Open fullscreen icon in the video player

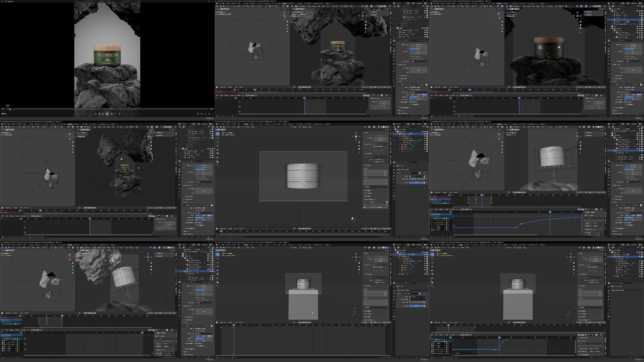point(205,114)
